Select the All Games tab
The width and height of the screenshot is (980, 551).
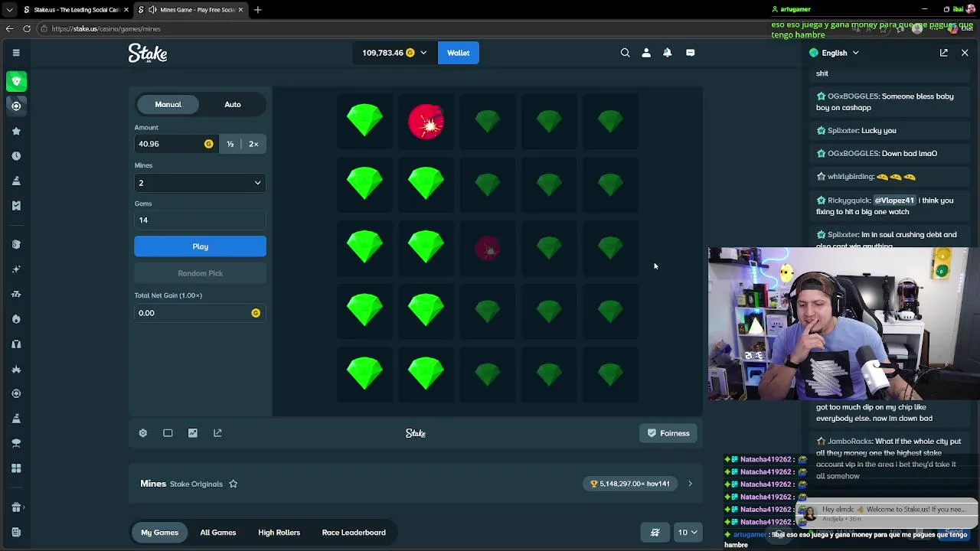pos(218,533)
